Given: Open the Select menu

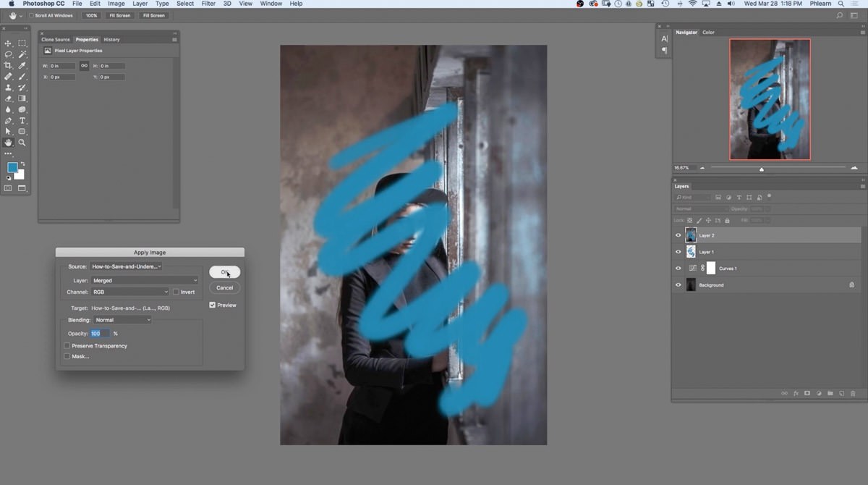Looking at the screenshot, I should pyautogui.click(x=185, y=4).
